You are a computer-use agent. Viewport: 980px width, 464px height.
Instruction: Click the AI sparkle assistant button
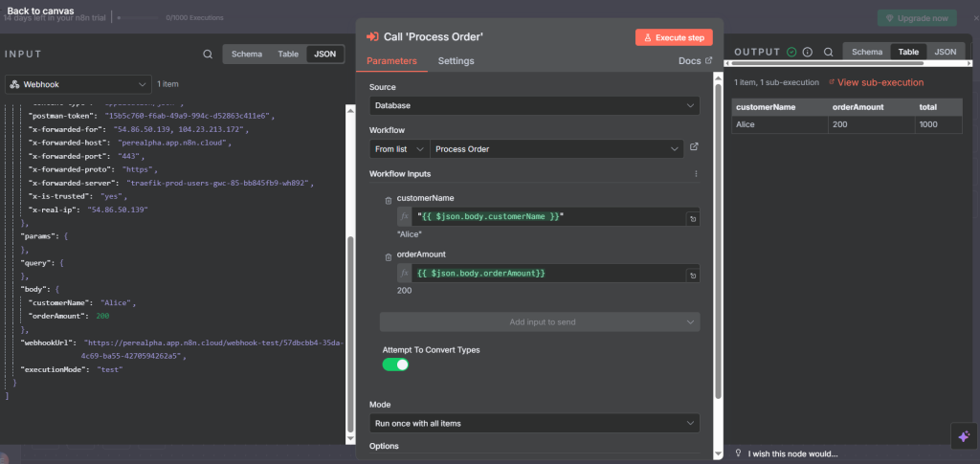pos(964,435)
